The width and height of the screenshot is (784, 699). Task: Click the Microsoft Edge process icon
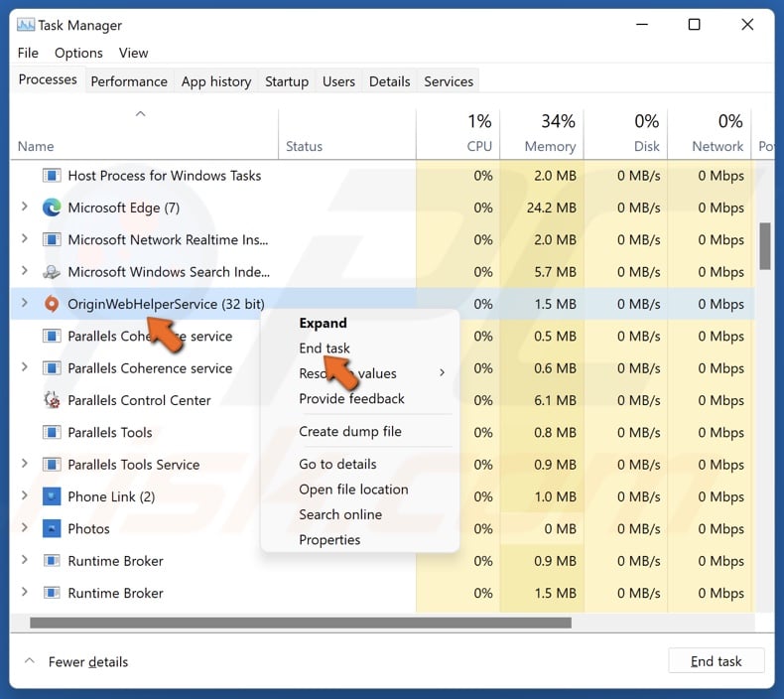(x=52, y=208)
